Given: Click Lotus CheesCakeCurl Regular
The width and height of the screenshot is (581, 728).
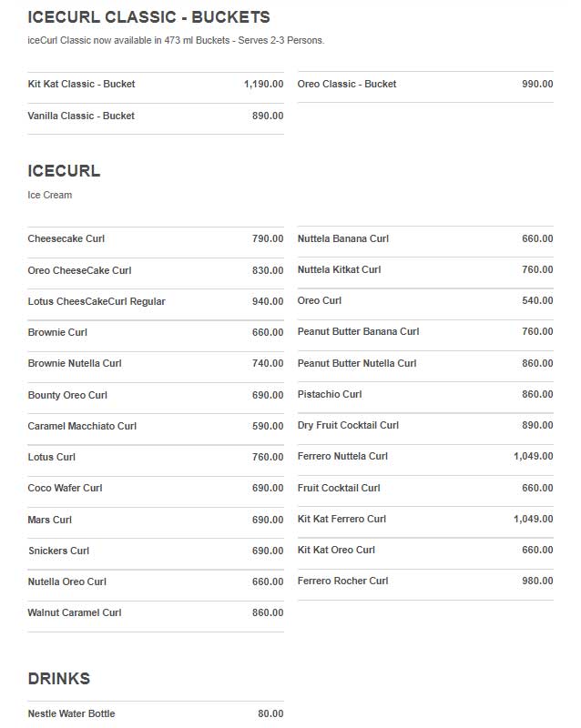Looking at the screenshot, I should [156, 301].
